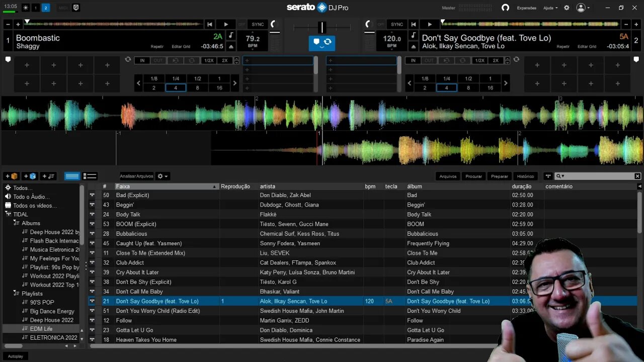
Task: Enable SYNC on deck 2
Action: (x=397, y=24)
